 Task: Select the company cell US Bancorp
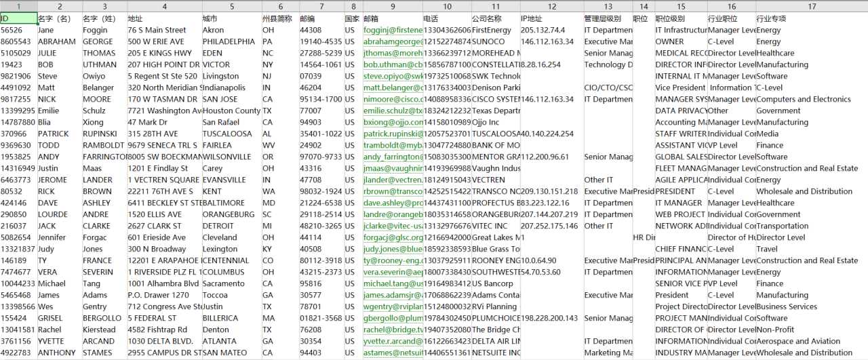[x=496, y=283]
